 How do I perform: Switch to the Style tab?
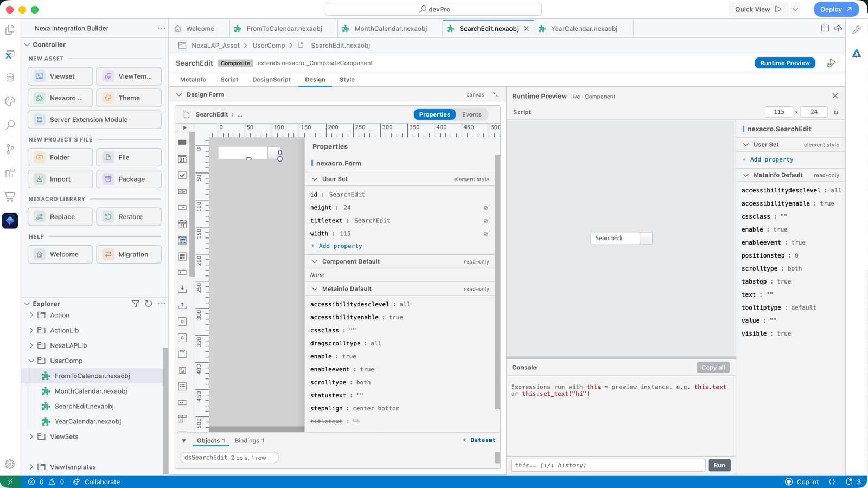347,80
